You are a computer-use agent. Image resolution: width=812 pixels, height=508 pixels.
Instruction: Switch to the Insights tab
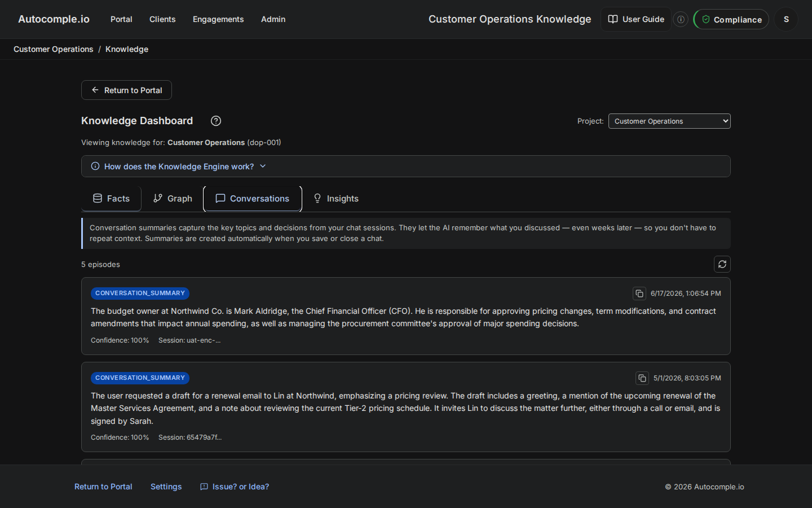pyautogui.click(x=336, y=199)
